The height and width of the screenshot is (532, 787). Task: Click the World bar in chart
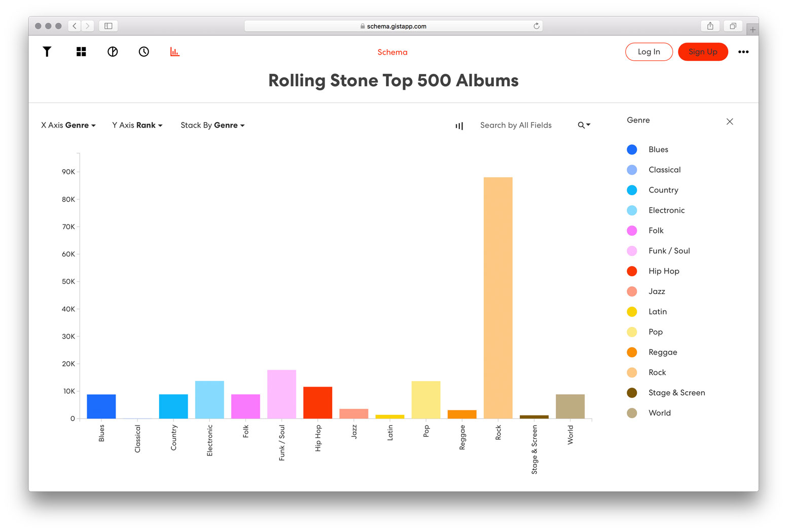click(570, 406)
